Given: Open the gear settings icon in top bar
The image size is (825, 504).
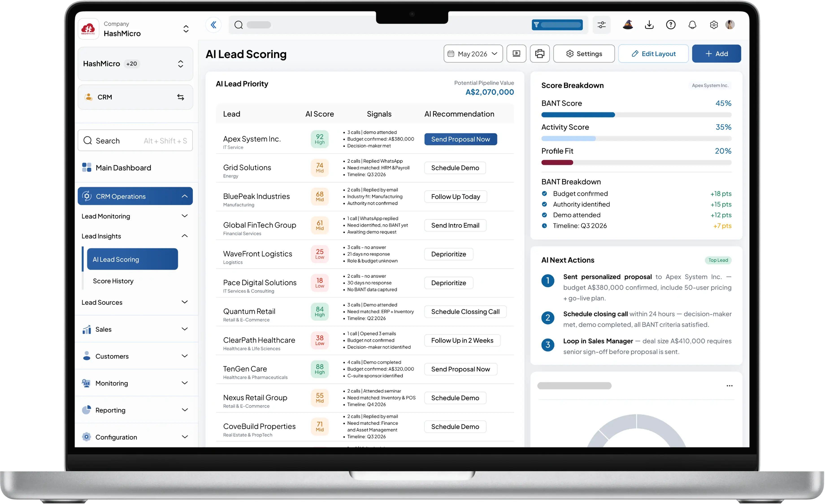Looking at the screenshot, I should 714,25.
